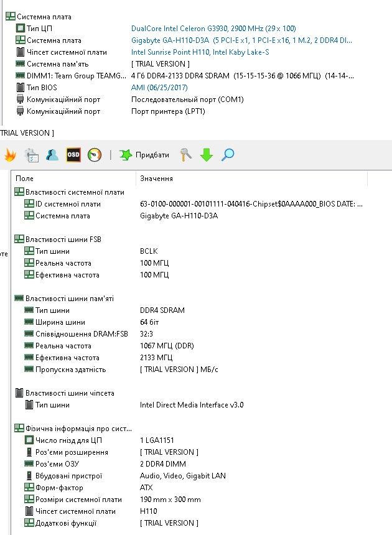Click the ATX form factor value
392x535 pixels.
coord(146,488)
